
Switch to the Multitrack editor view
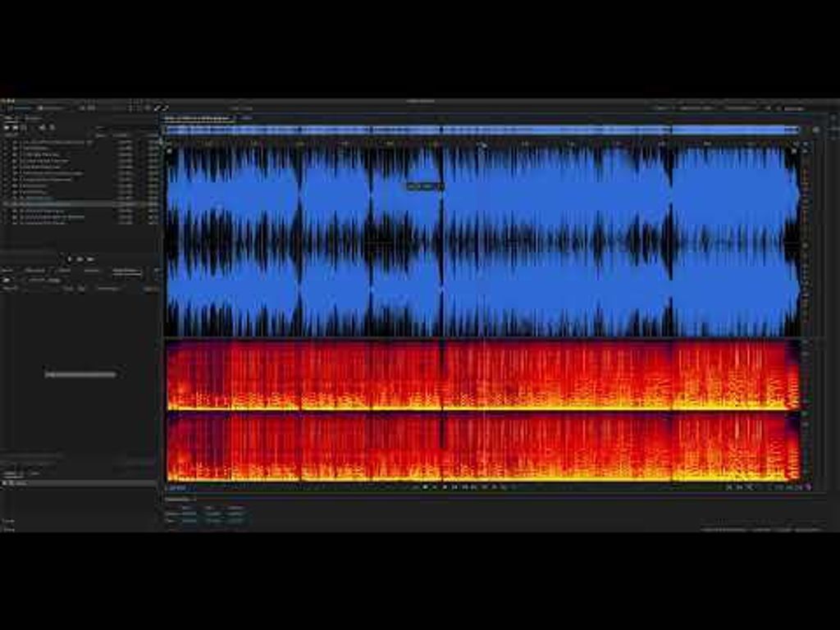coord(51,107)
